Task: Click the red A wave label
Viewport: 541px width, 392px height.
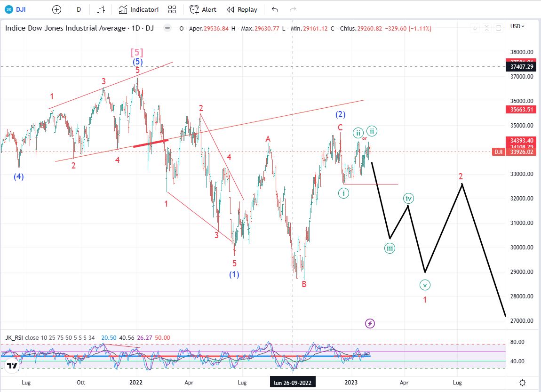Action: 268,139
